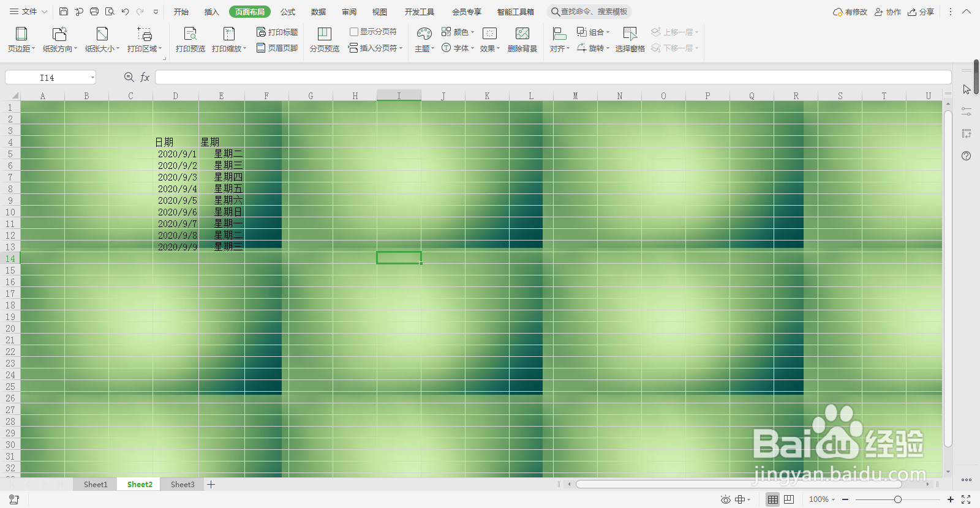Open the Name Box dropdown arrow
Image resolution: width=980 pixels, height=508 pixels.
tap(93, 78)
